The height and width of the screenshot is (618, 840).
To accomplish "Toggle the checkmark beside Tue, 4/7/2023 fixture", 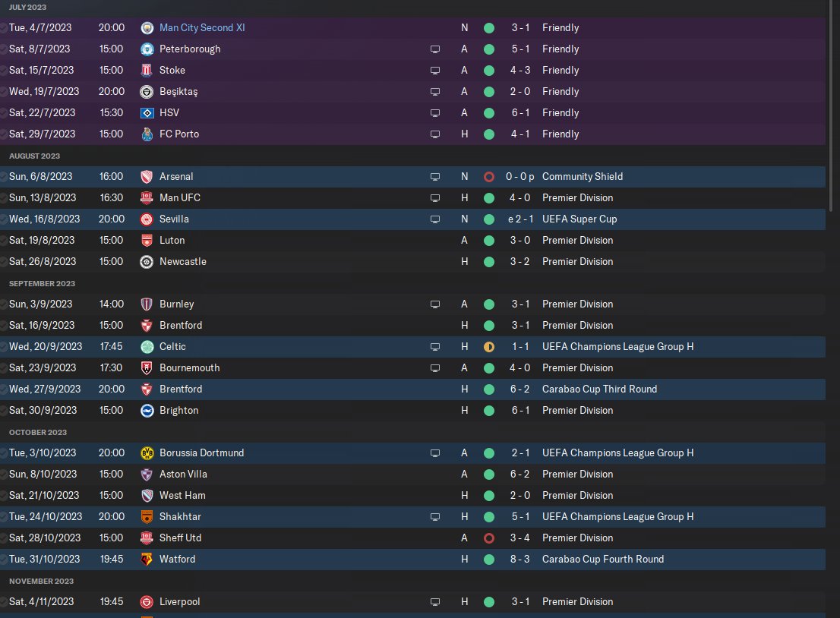I will (x=4, y=28).
